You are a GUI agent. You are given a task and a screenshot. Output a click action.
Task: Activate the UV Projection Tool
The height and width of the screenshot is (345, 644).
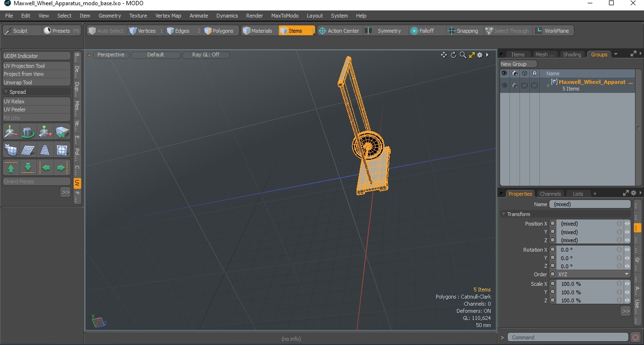coord(37,66)
